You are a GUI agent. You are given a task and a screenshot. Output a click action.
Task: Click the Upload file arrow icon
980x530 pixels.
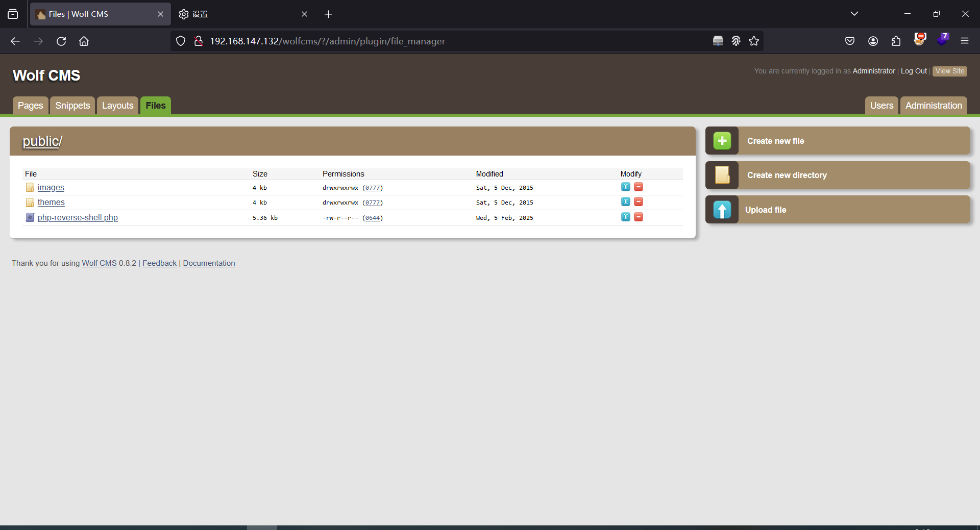(722, 210)
